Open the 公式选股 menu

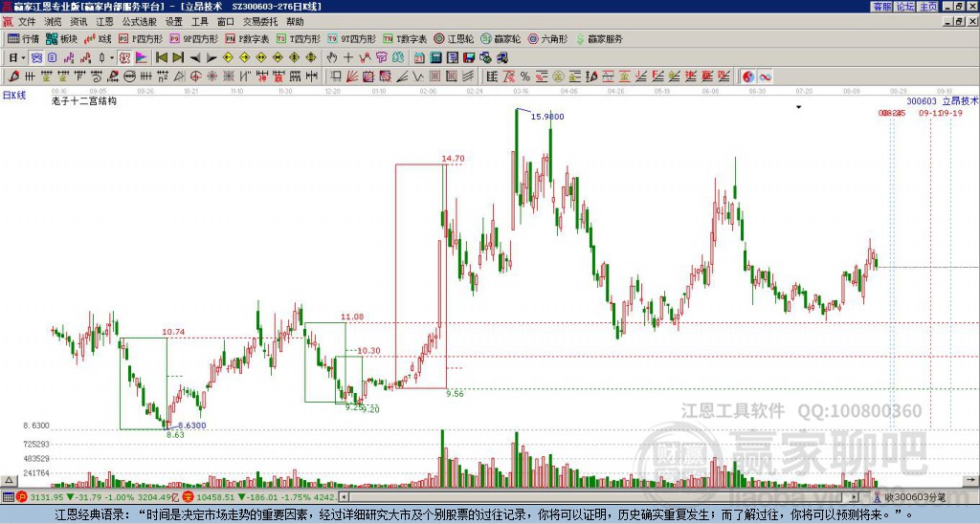(x=140, y=22)
